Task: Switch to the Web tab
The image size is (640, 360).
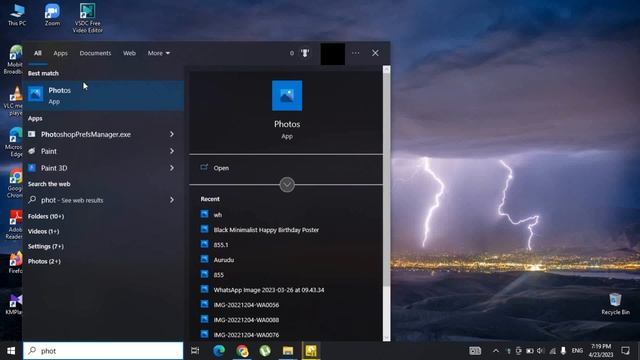Action: [x=129, y=53]
